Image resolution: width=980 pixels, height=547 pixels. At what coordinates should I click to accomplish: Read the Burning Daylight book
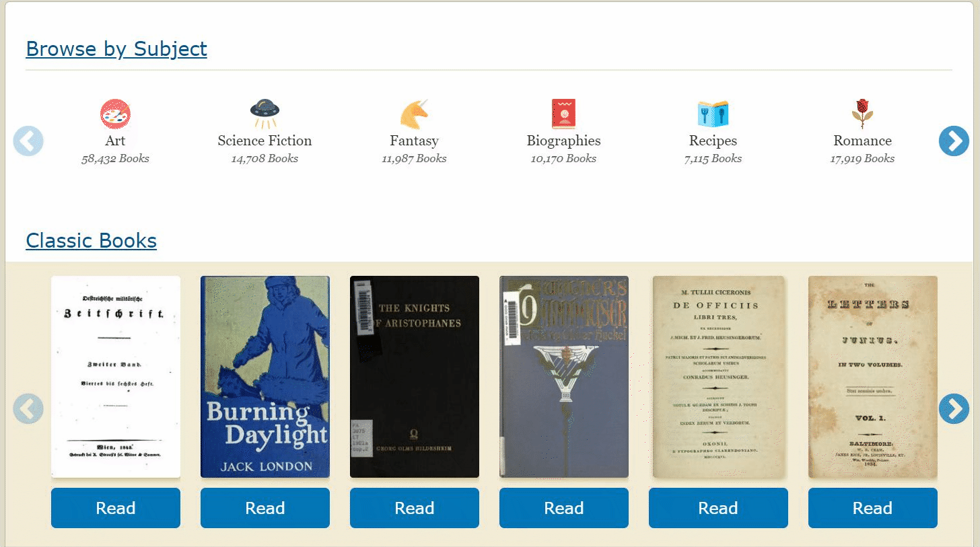click(x=265, y=508)
